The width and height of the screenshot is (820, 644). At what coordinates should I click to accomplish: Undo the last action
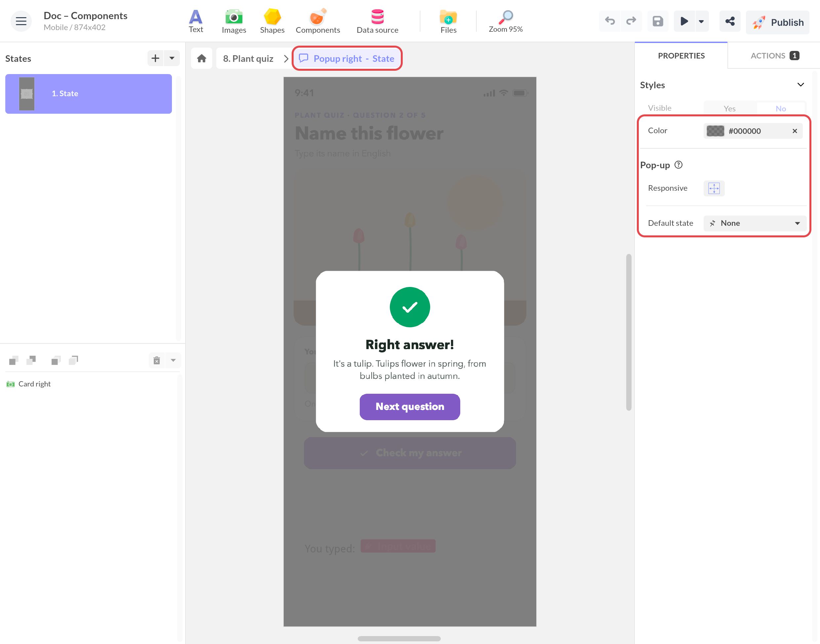tap(610, 21)
